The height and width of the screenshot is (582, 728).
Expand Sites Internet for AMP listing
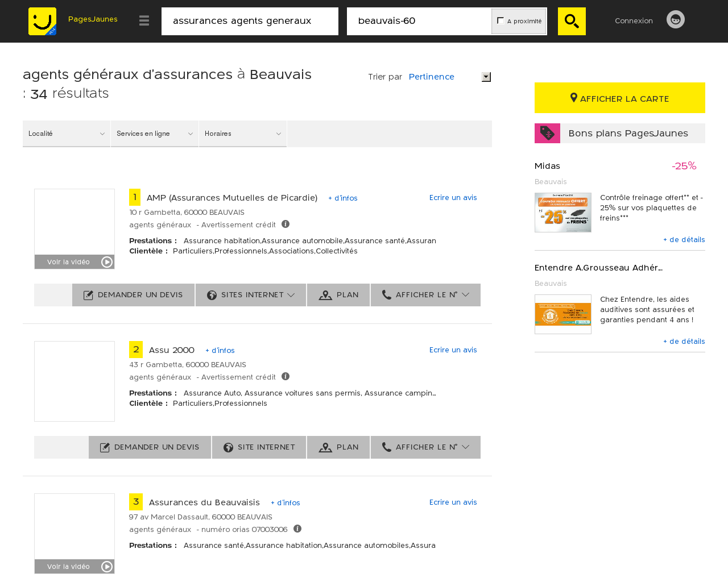pyautogui.click(x=251, y=295)
